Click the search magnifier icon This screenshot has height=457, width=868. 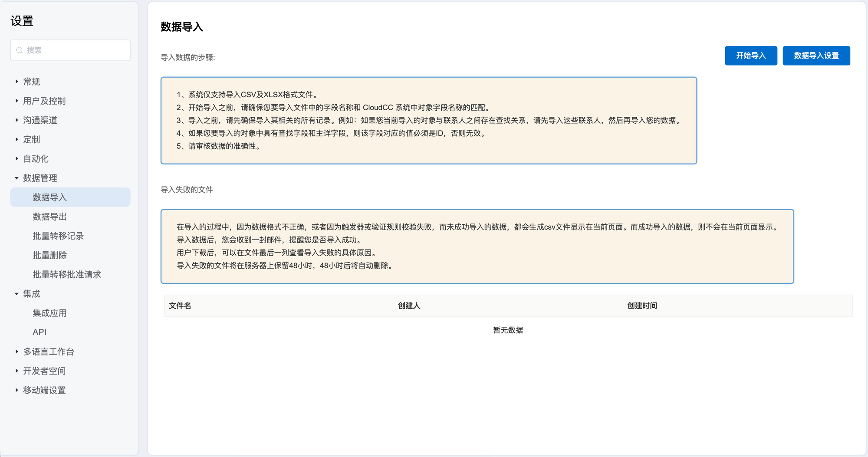[x=20, y=50]
